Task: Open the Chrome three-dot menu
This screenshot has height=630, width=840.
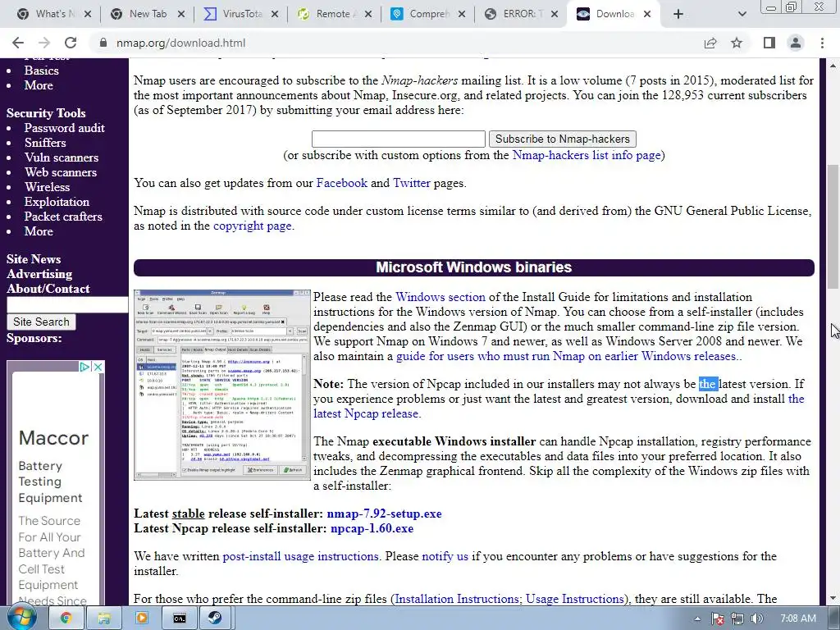Action: 822,43
